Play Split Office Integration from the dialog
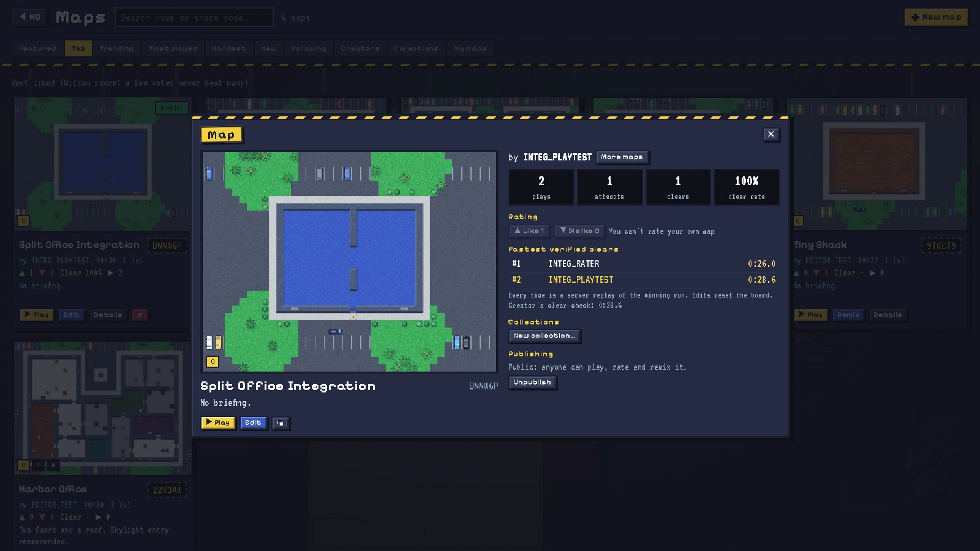 tap(218, 422)
